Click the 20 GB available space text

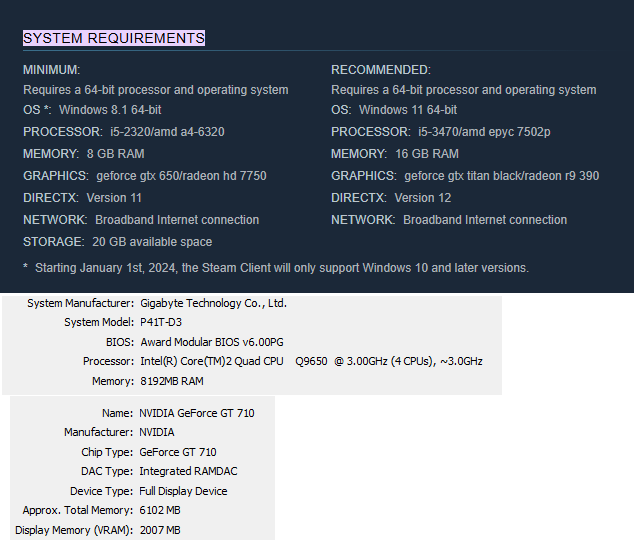[152, 242]
